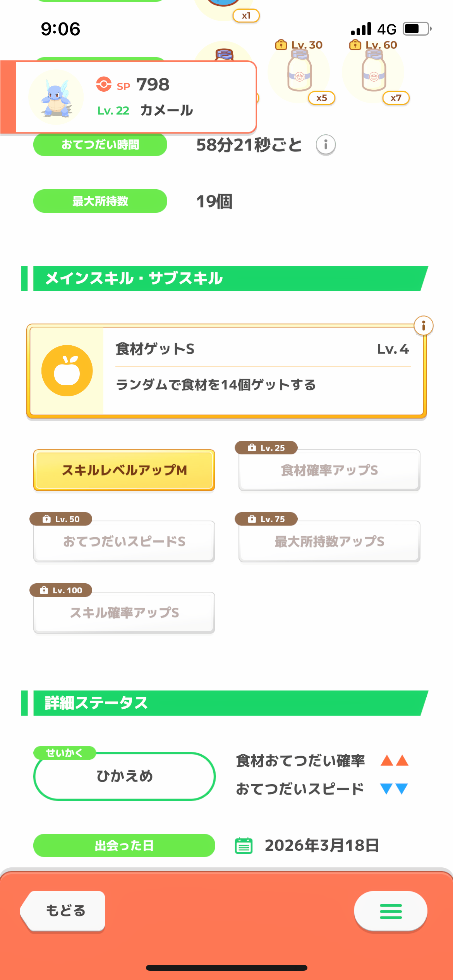Open the main skill info icon

coord(423,326)
